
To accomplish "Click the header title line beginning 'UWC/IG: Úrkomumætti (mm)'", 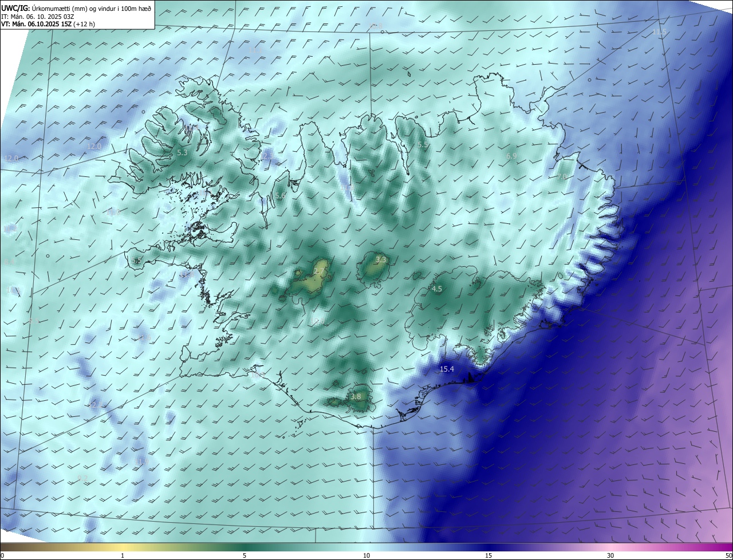I will tap(76, 8).
